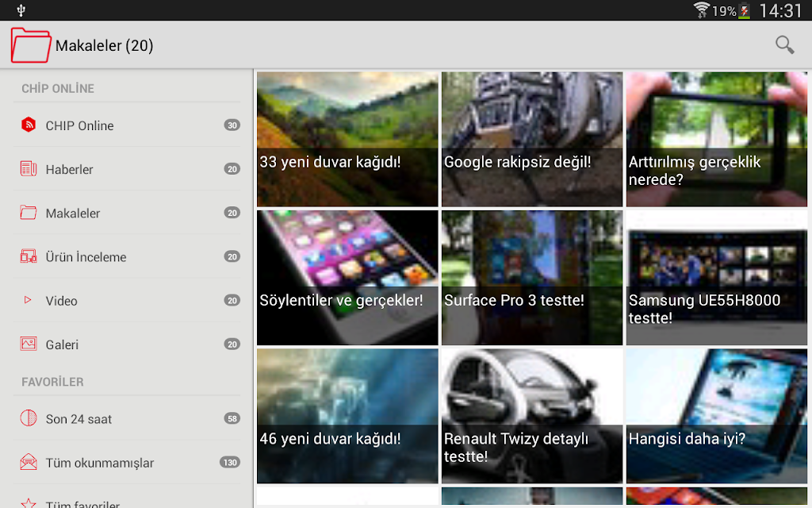This screenshot has width=812, height=508.
Task: Show Tüm okunmamışlar items
Action: 127,463
